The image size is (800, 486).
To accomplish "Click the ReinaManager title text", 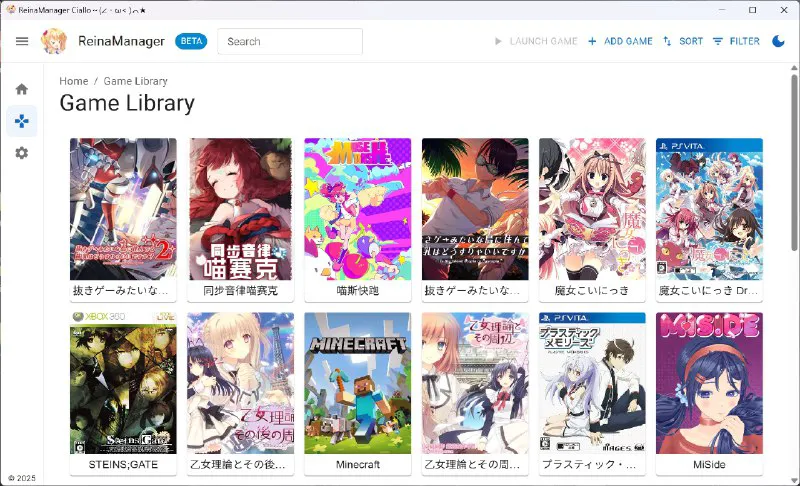I will [x=121, y=41].
